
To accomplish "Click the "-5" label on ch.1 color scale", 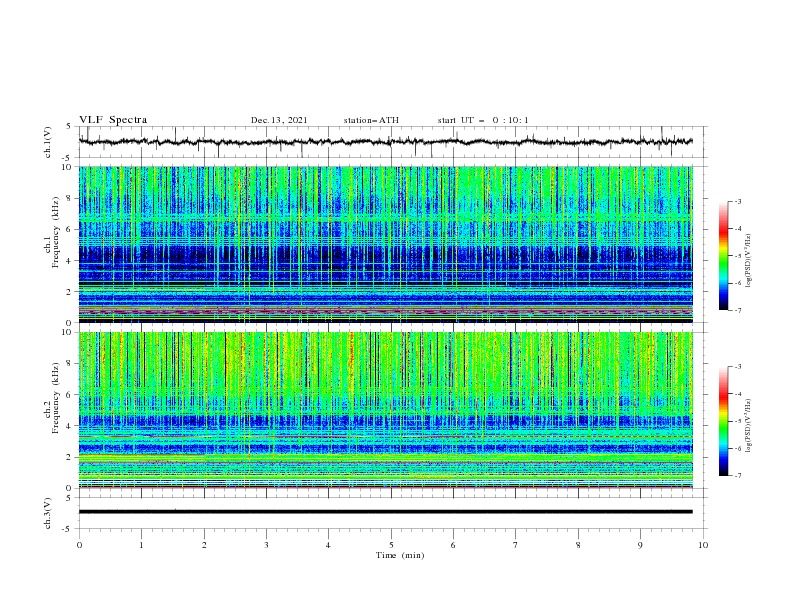I will (738, 256).
